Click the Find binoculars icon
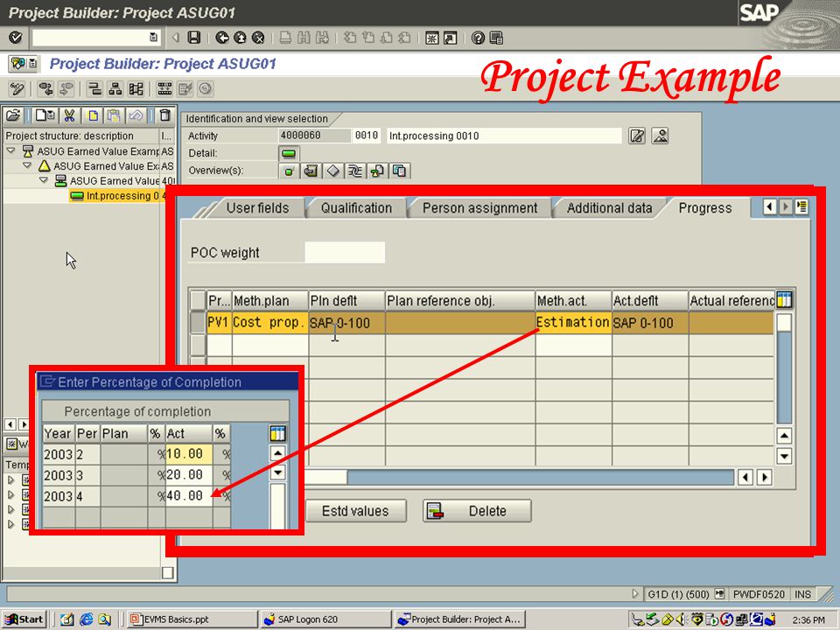This screenshot has height=630, width=840. point(304,38)
